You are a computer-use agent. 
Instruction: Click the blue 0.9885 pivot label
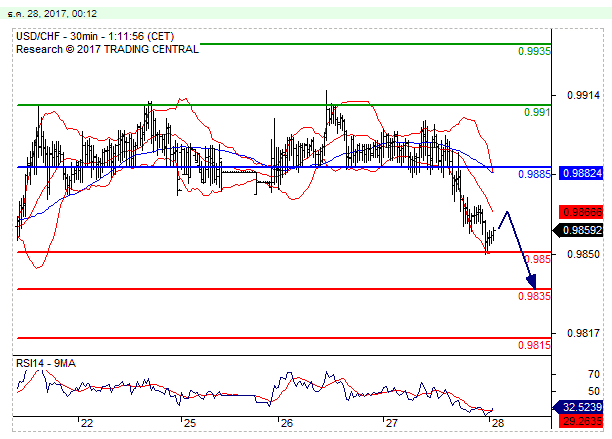pos(534,174)
